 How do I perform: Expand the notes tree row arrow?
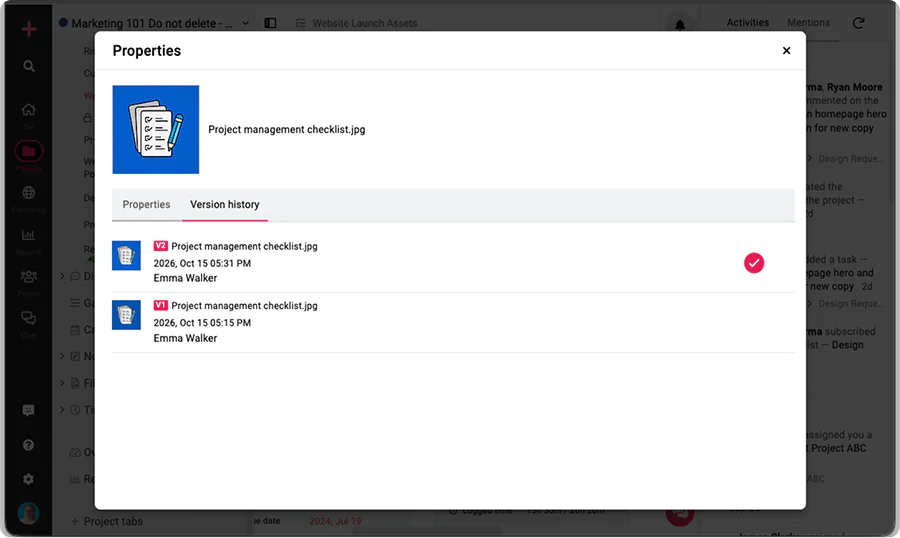tap(62, 356)
